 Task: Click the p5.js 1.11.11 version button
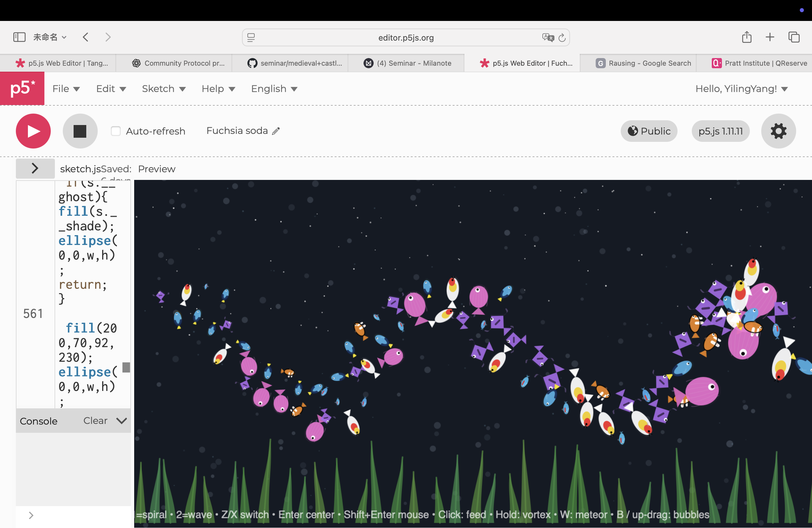pos(720,131)
